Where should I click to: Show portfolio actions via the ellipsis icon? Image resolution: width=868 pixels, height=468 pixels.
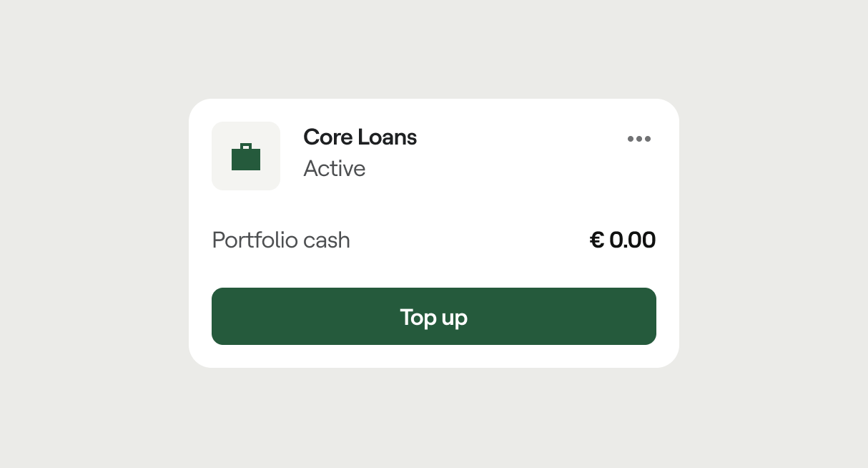point(639,139)
